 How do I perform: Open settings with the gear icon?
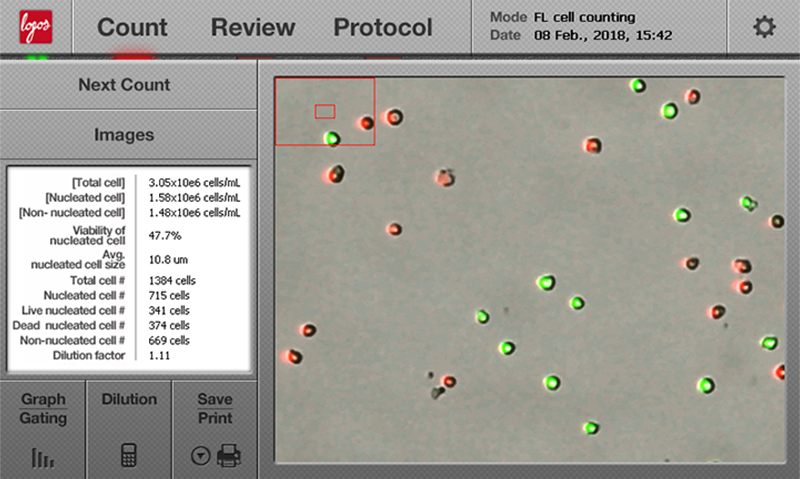(764, 27)
